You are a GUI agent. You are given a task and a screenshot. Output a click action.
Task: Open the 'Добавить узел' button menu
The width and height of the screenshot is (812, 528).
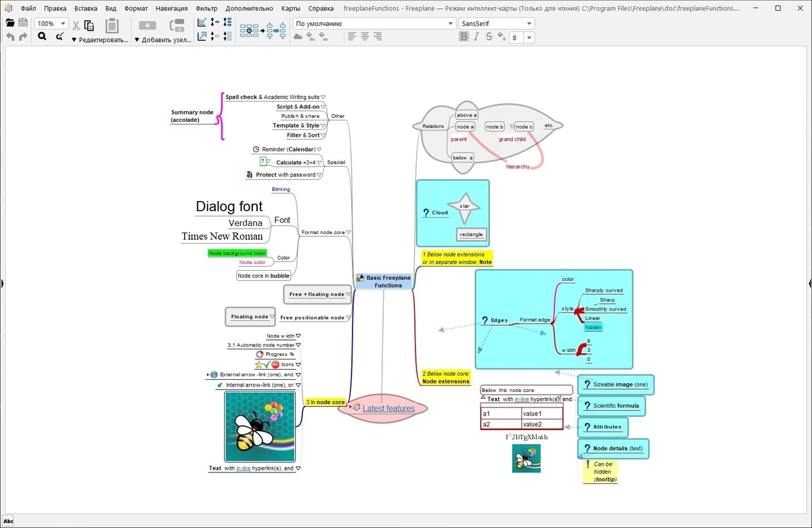[x=162, y=40]
